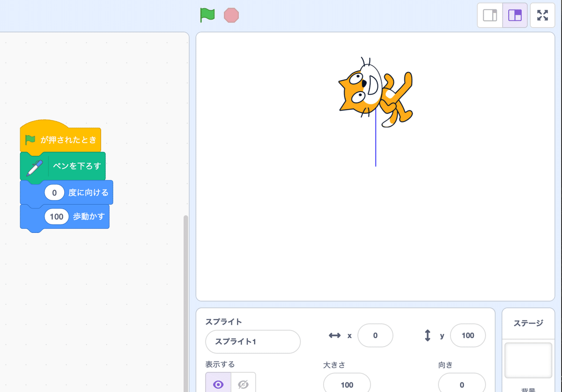The height and width of the screenshot is (392, 562).
Task: Switch to large stage layout
Action: tap(515, 15)
